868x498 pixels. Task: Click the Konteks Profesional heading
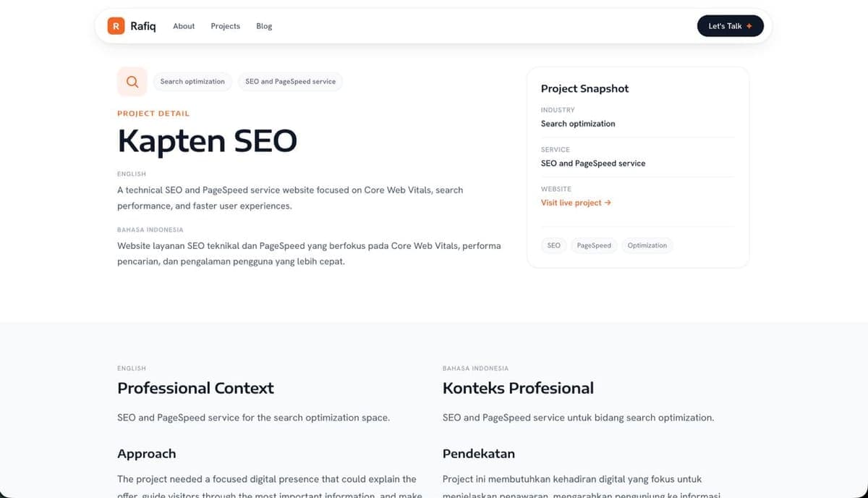tap(518, 388)
